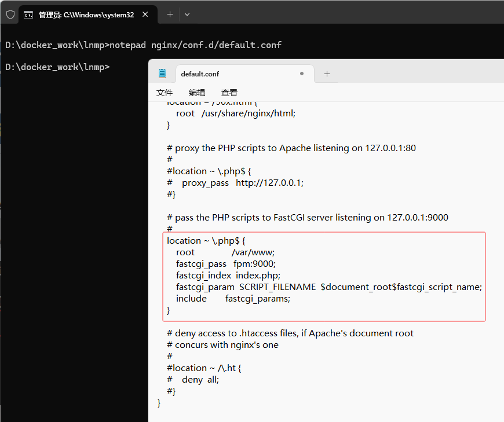Viewport: 504px width, 422px height.
Task: Click the Notepad app icon
Action: 162,74
